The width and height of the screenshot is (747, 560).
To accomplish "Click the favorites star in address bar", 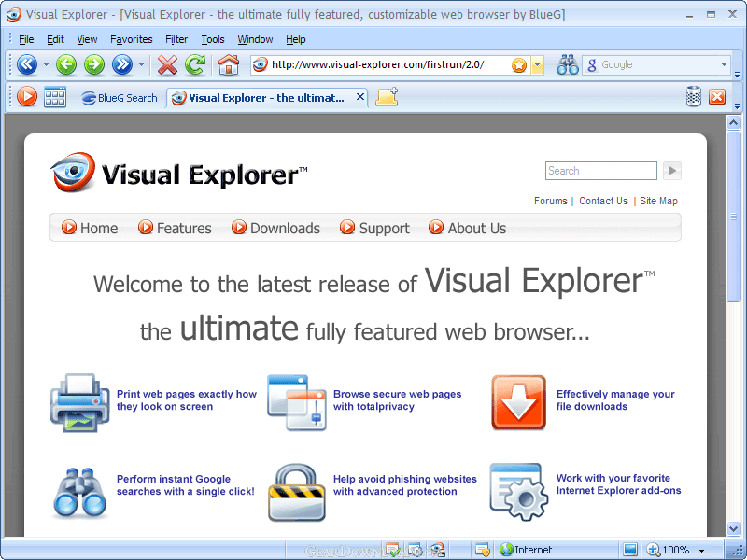I will (519, 65).
